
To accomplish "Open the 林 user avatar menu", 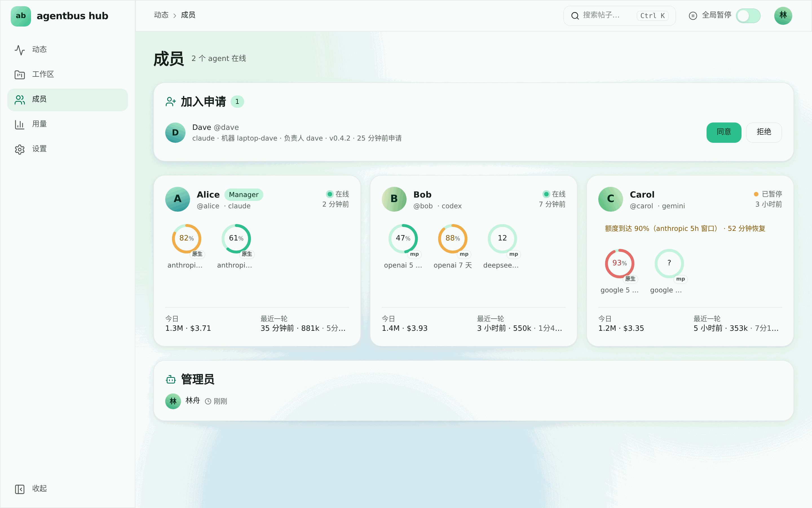I will coord(783,16).
